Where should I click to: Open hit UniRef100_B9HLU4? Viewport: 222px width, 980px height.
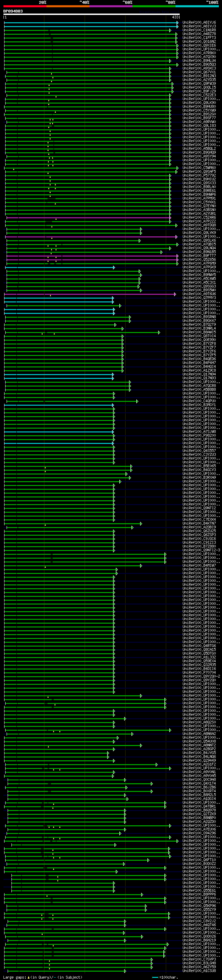pyautogui.click(x=199, y=60)
